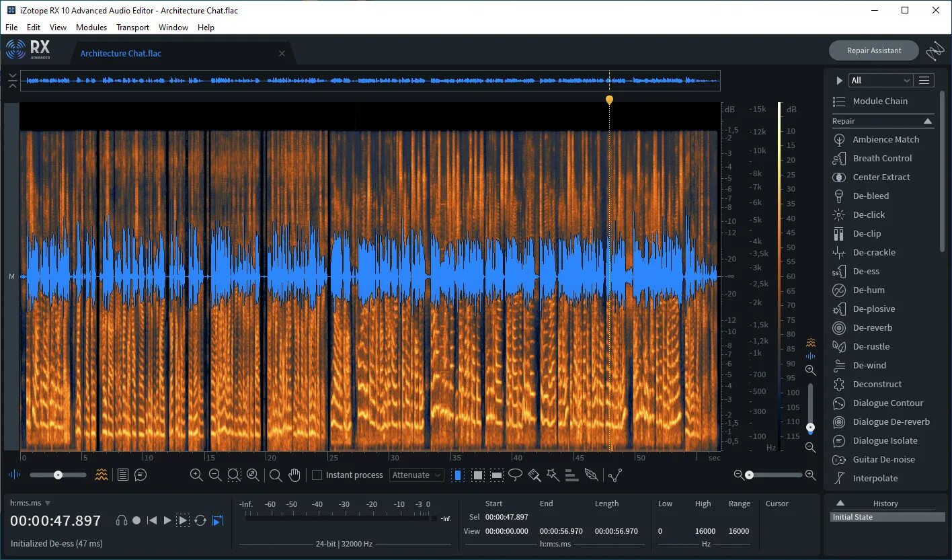Enable headphone monitoring in transport
This screenshot has height=560, width=952.
point(122,520)
